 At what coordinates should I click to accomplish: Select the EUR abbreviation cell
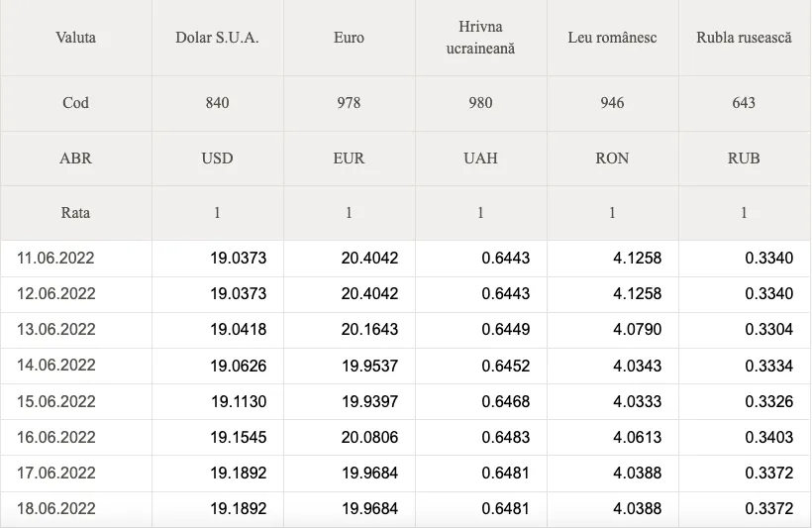click(349, 158)
